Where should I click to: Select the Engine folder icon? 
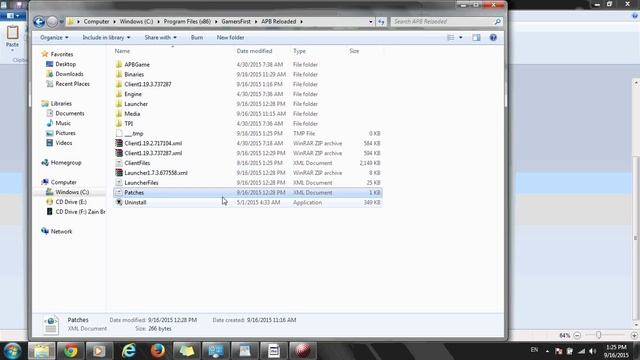[119, 94]
